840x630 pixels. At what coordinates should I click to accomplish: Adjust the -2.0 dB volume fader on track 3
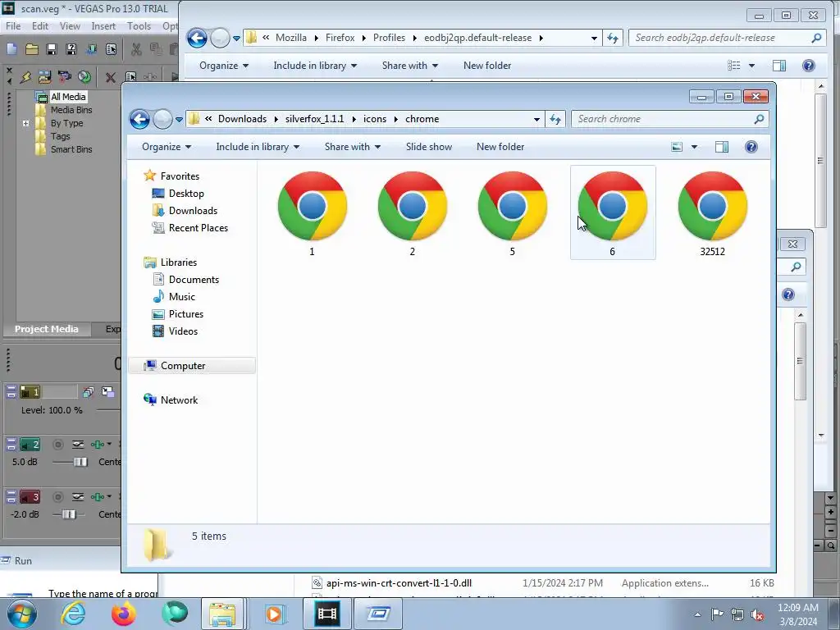tap(69, 514)
